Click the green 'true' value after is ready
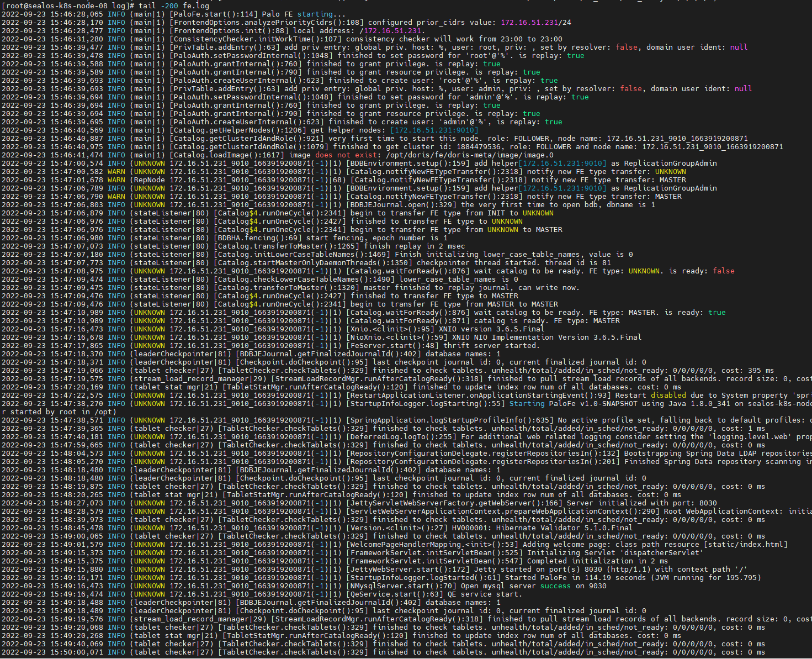 pos(717,312)
